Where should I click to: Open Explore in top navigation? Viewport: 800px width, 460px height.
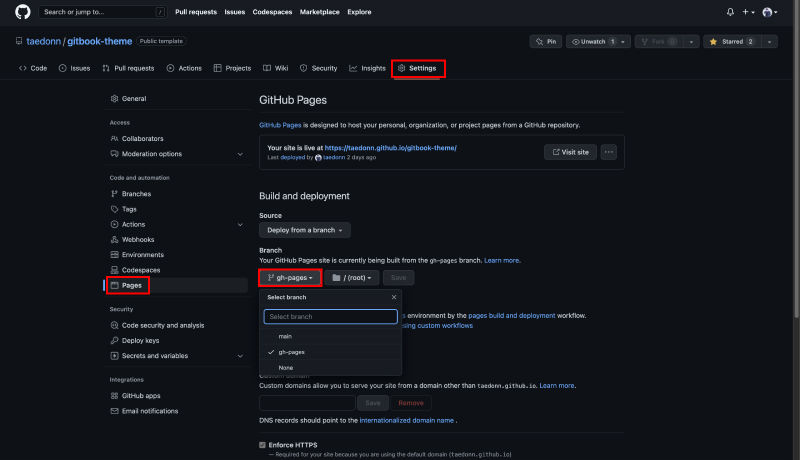pos(359,12)
